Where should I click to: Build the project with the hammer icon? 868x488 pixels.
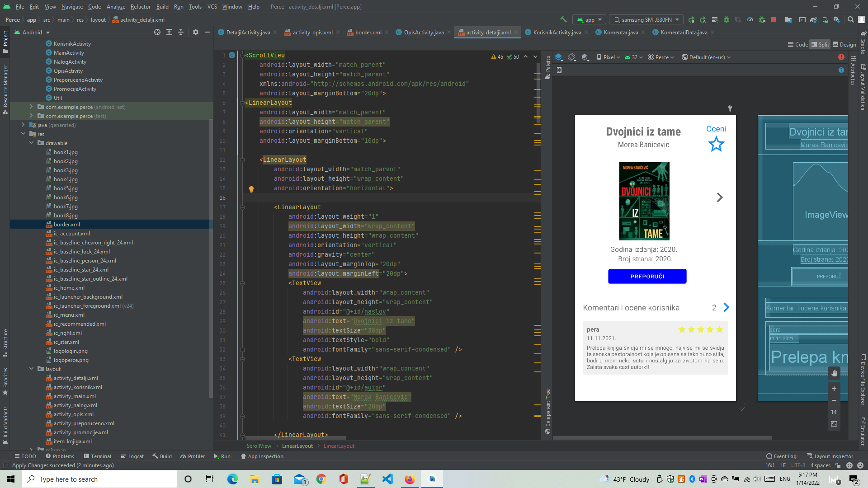(x=563, y=19)
